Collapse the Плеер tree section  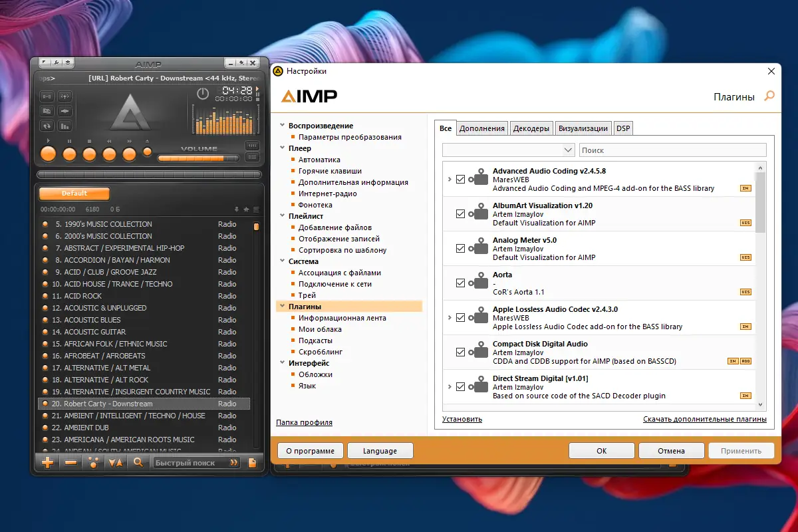click(x=282, y=148)
